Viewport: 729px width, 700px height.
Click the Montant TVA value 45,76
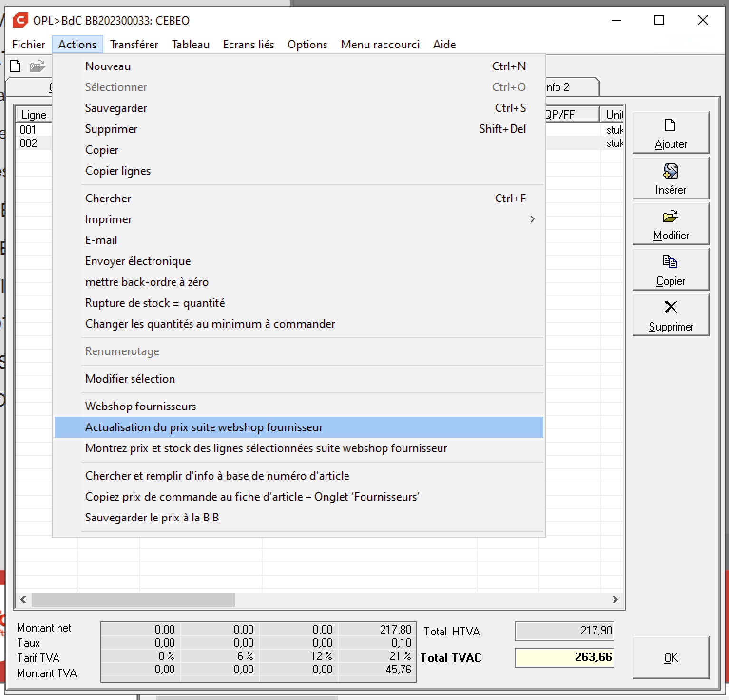pos(398,670)
